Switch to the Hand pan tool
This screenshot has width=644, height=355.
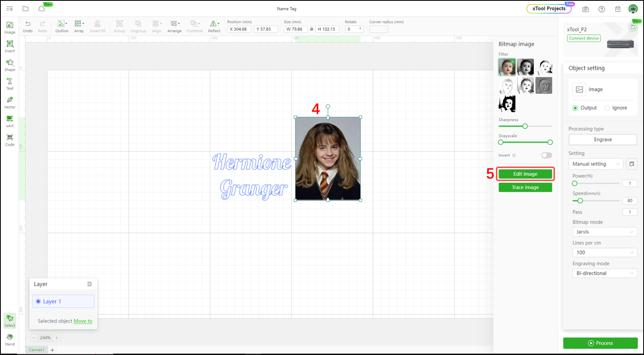point(10,339)
